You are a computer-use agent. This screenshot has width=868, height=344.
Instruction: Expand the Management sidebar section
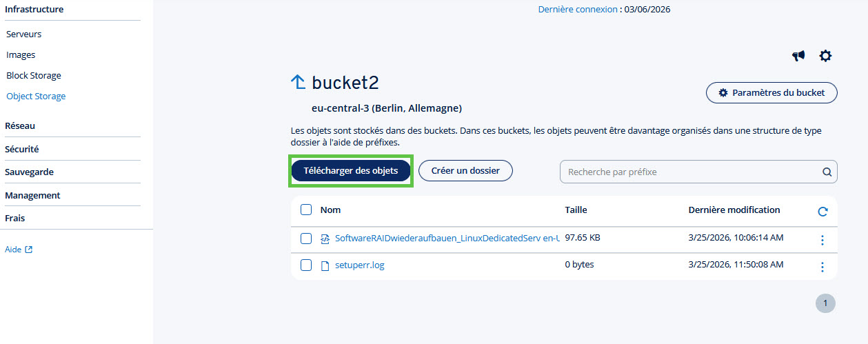(32, 195)
